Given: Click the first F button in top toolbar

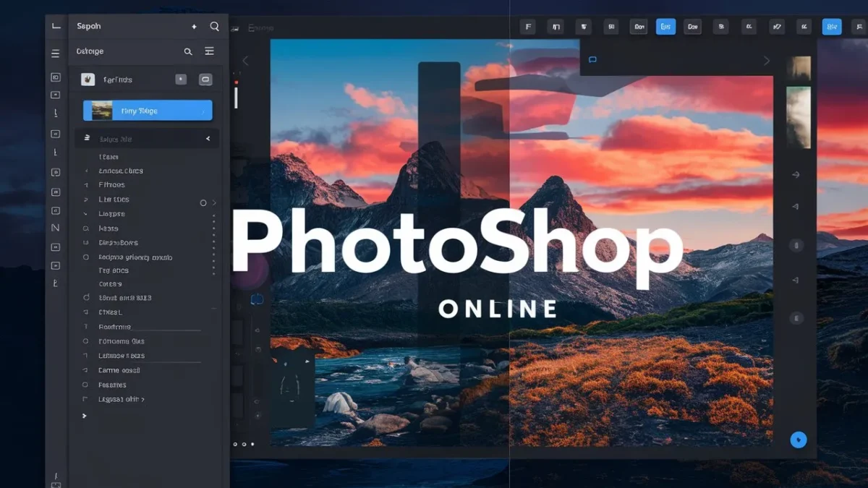Looking at the screenshot, I should coord(528,27).
